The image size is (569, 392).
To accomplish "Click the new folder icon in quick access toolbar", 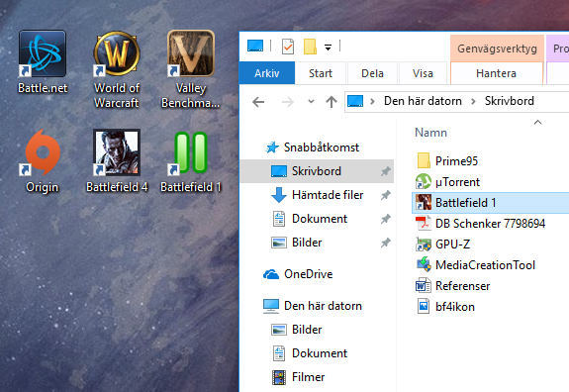I will [x=310, y=47].
